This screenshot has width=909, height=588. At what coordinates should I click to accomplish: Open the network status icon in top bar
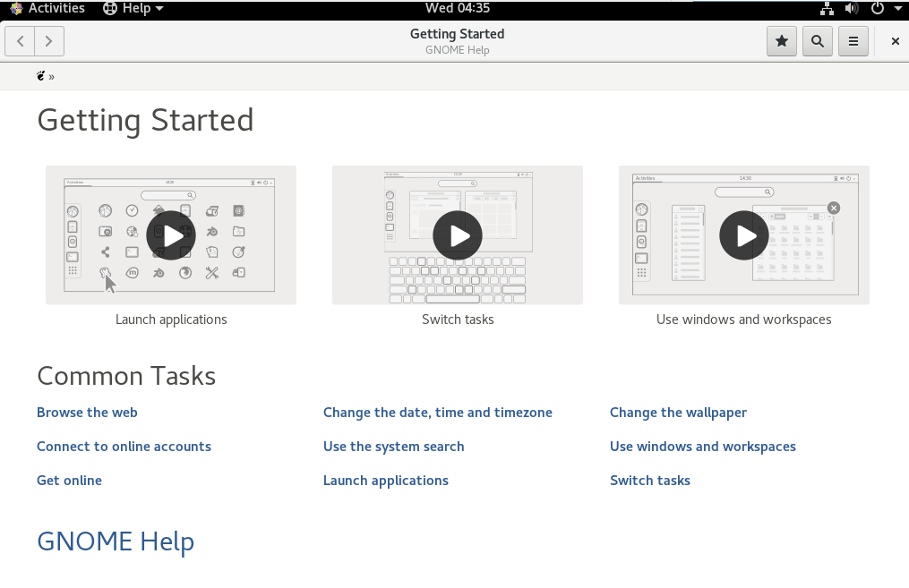pos(827,8)
